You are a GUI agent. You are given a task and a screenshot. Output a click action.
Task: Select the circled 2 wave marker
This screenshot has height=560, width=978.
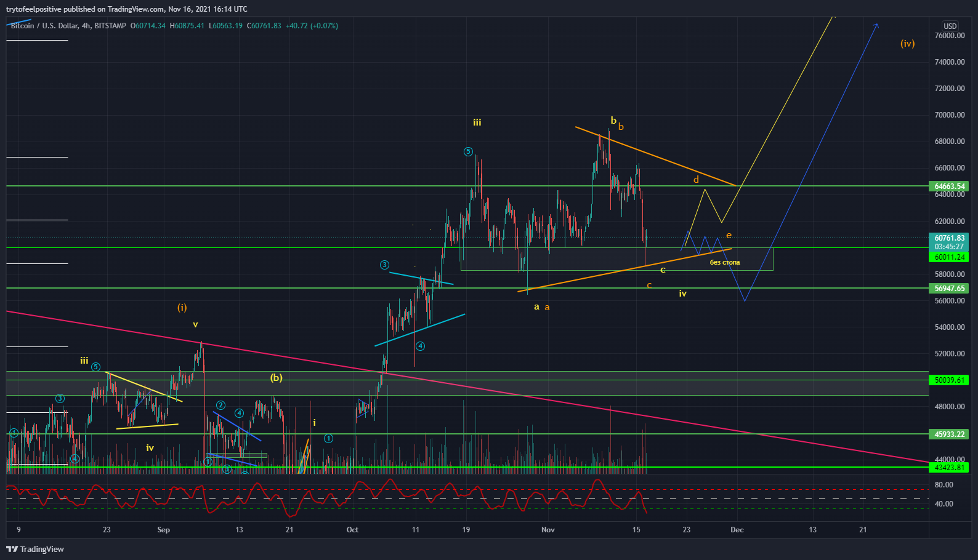[220, 406]
